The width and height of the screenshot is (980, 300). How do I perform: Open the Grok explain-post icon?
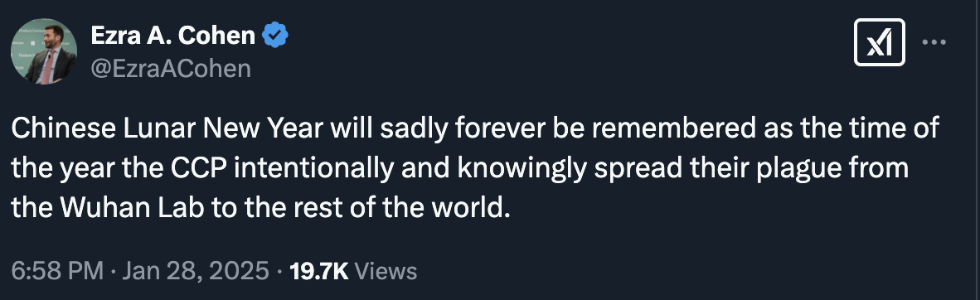[880, 42]
